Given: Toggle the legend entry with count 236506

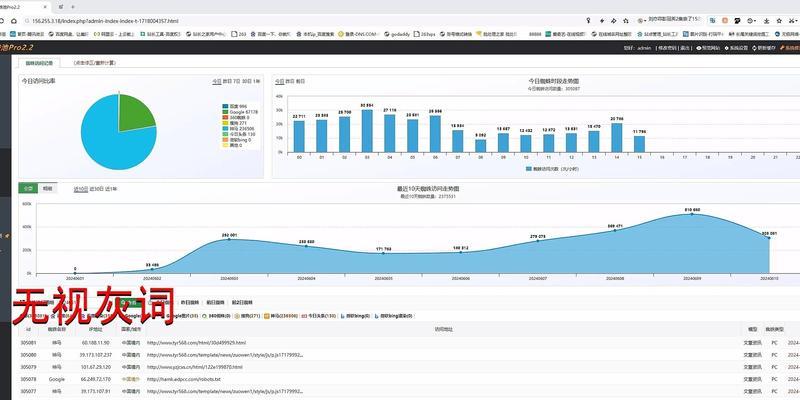Looking at the screenshot, I should (x=239, y=129).
